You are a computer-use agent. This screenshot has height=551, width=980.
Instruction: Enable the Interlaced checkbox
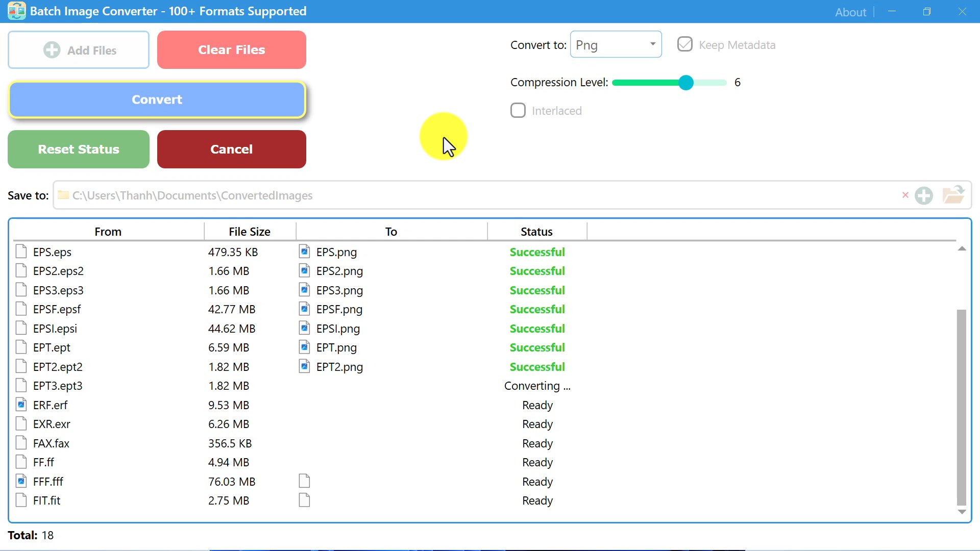coord(518,110)
